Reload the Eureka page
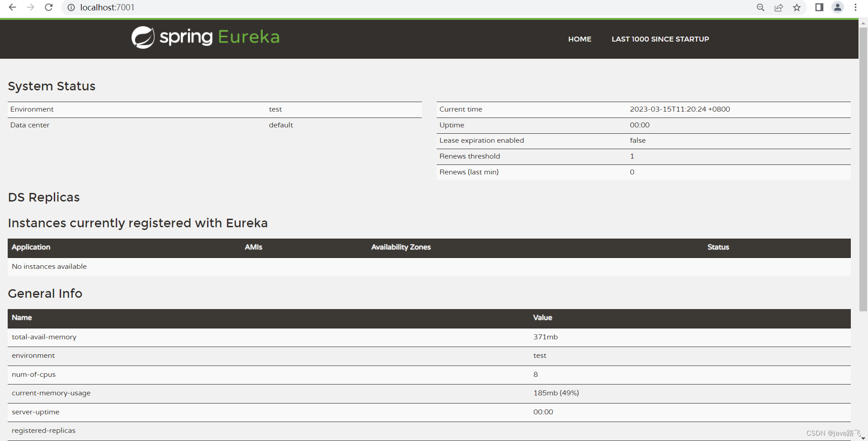868x441 pixels. [49, 7]
